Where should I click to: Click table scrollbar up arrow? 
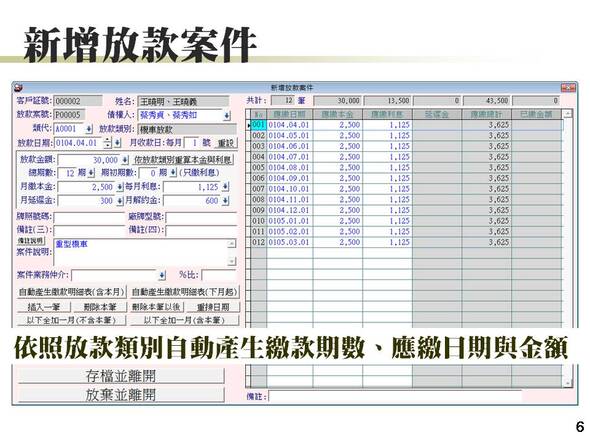[x=567, y=114]
